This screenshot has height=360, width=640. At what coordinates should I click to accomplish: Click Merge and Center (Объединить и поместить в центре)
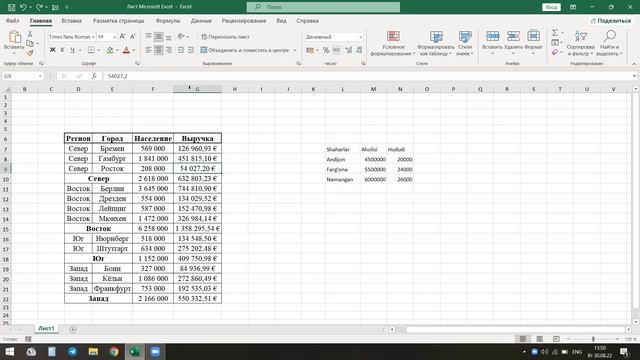point(245,50)
